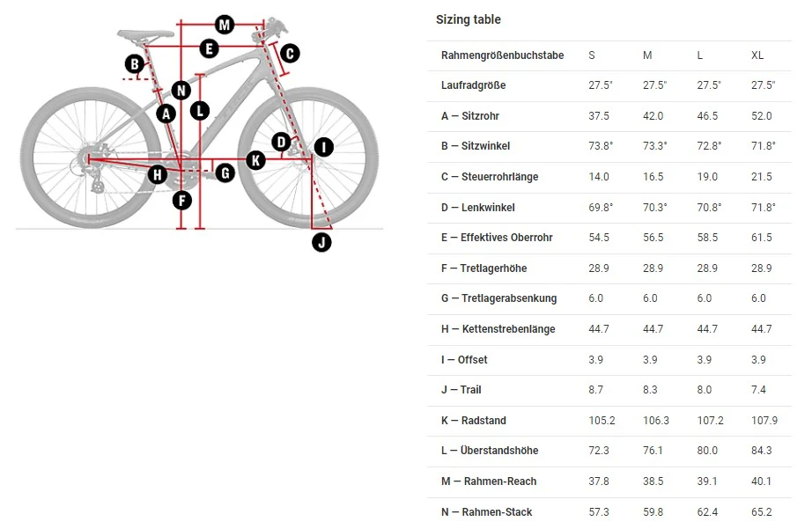This screenshot has height=529, width=812.
Task: Click the bike's front wheel in the diagram
Action: pos(308,158)
